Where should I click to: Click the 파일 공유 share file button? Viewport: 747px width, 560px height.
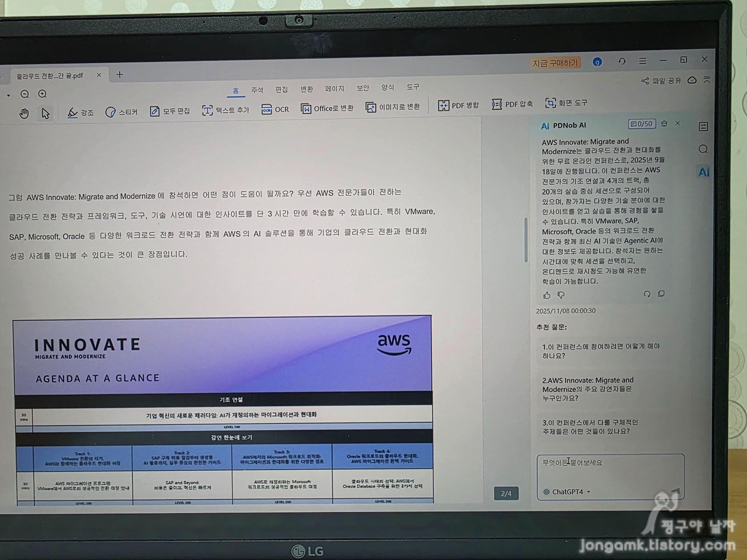point(661,81)
